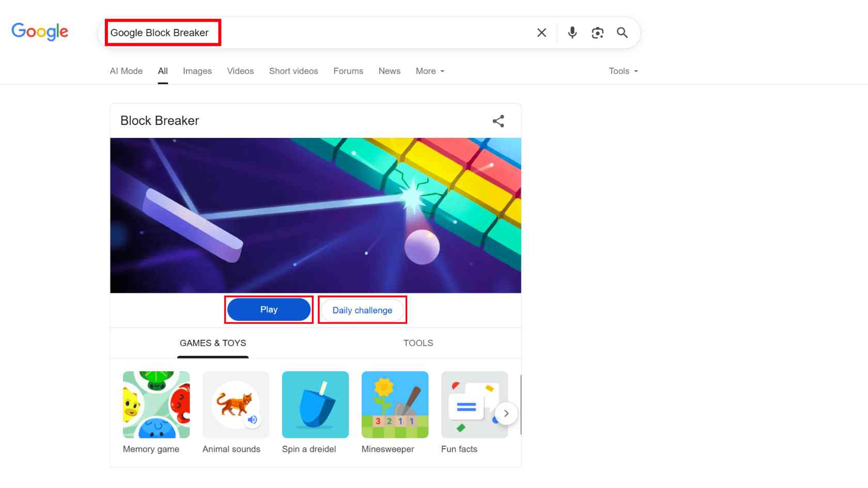The width and height of the screenshot is (868, 488).
Task: Switch to the Images tab
Action: [197, 71]
